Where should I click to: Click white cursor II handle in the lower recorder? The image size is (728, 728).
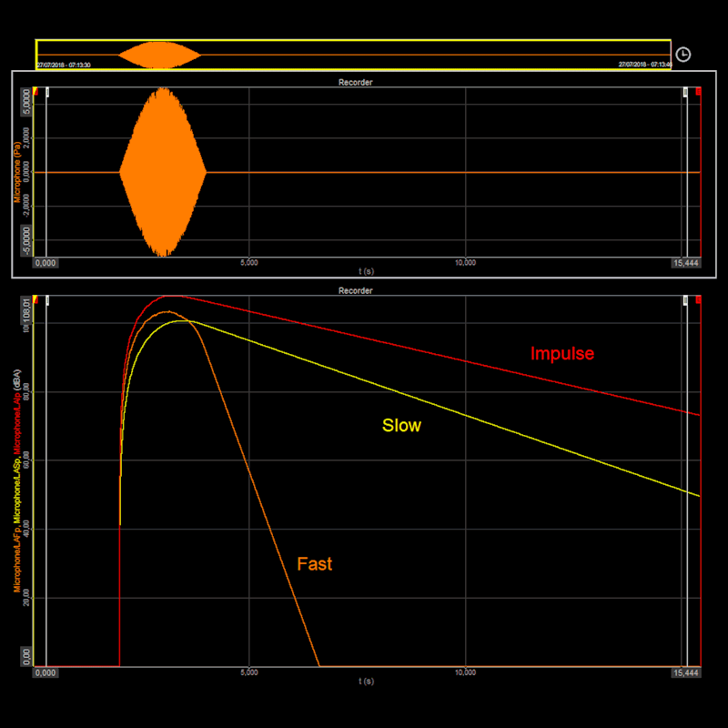(x=685, y=300)
